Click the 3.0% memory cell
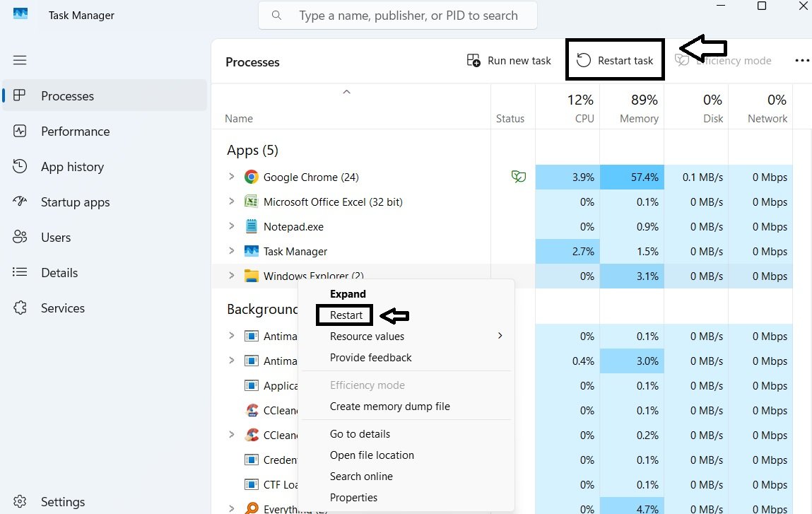This screenshot has height=514, width=812. pos(632,361)
